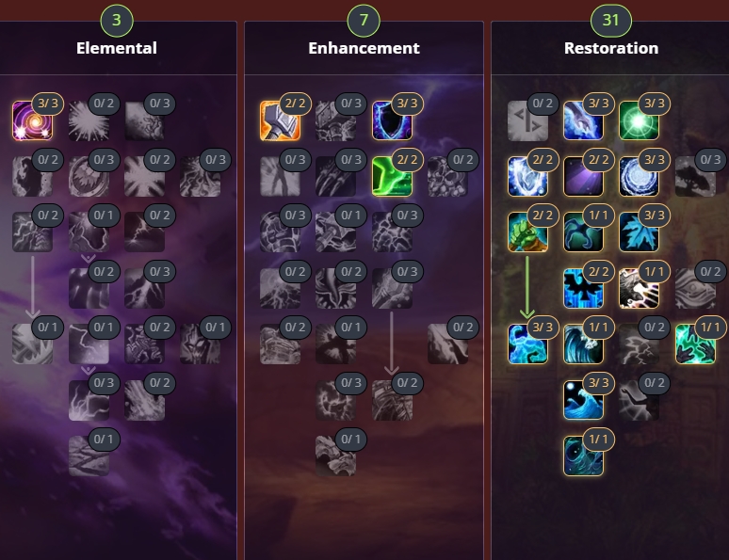Image resolution: width=729 pixels, height=560 pixels.
Task: Click the bright green 2/2 Enhancement talent
Action: (392, 177)
